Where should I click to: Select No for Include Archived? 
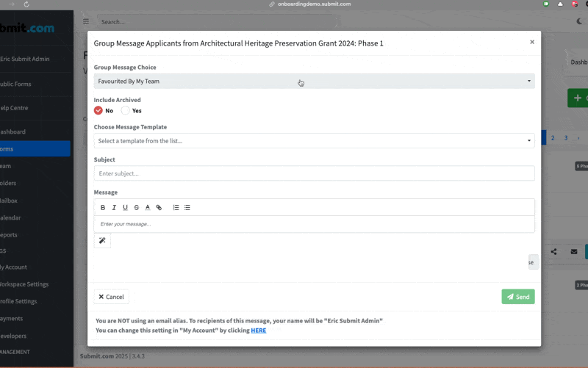coord(98,111)
